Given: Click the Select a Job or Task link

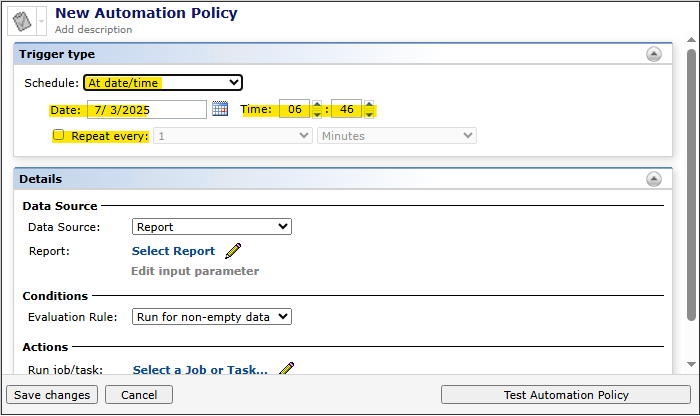Looking at the screenshot, I should [200, 370].
